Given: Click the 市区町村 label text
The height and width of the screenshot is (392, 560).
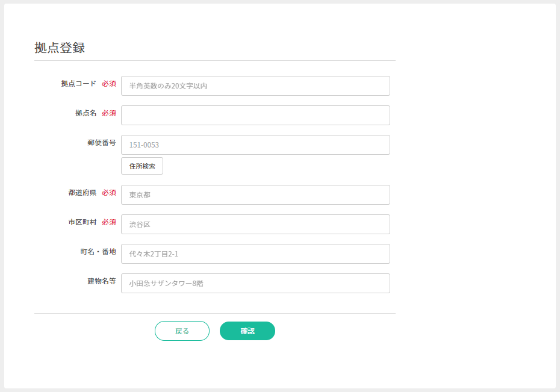Looking at the screenshot, I should coord(82,222).
